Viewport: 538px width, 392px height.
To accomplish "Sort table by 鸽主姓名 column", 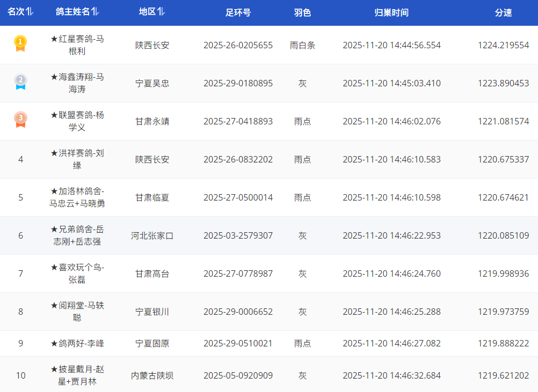I will pyautogui.click(x=77, y=12).
